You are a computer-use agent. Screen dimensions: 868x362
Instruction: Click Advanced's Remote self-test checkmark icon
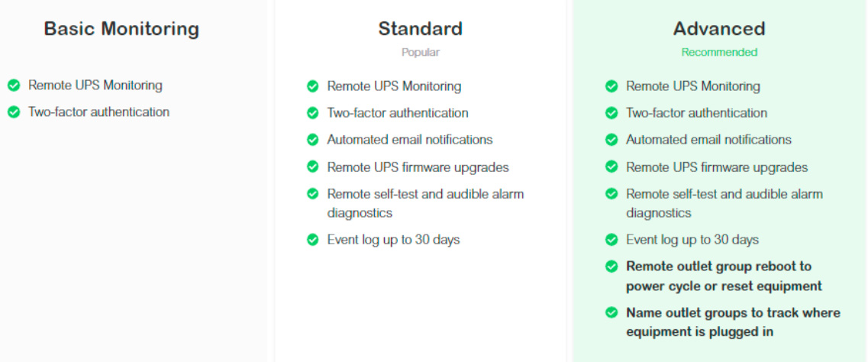click(611, 194)
